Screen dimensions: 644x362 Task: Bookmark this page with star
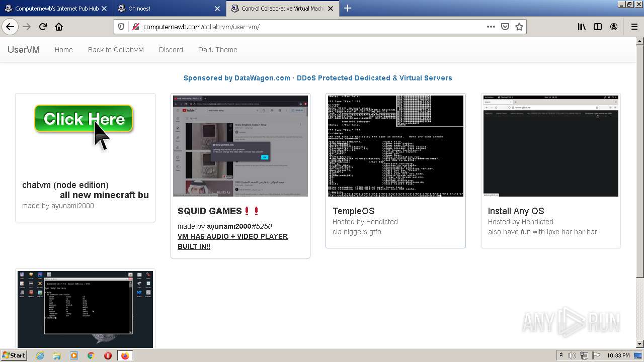coord(519,27)
